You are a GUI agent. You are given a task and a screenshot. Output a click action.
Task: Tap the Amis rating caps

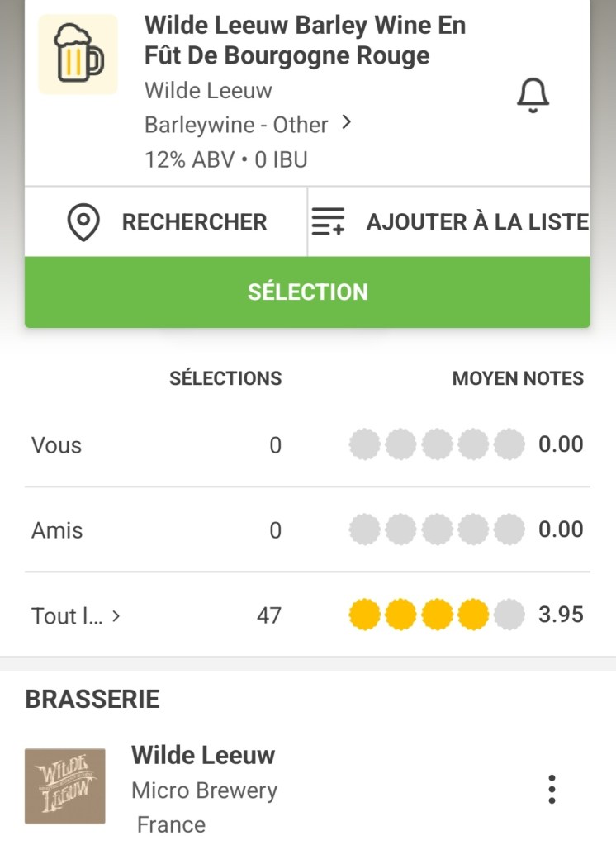click(437, 529)
